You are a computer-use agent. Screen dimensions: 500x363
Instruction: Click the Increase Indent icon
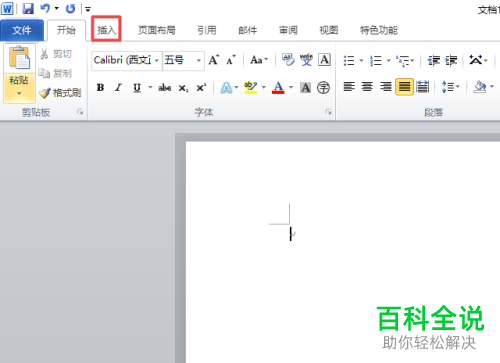[451, 61]
